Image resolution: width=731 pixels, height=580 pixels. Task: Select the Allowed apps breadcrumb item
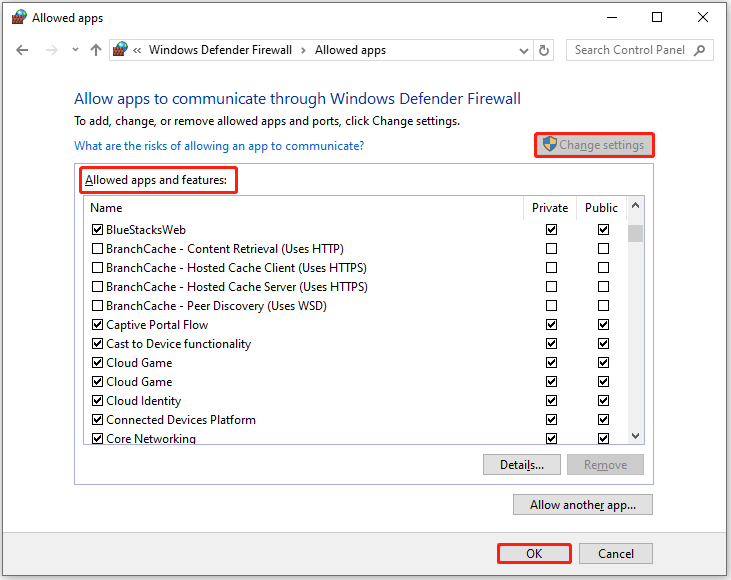click(350, 50)
